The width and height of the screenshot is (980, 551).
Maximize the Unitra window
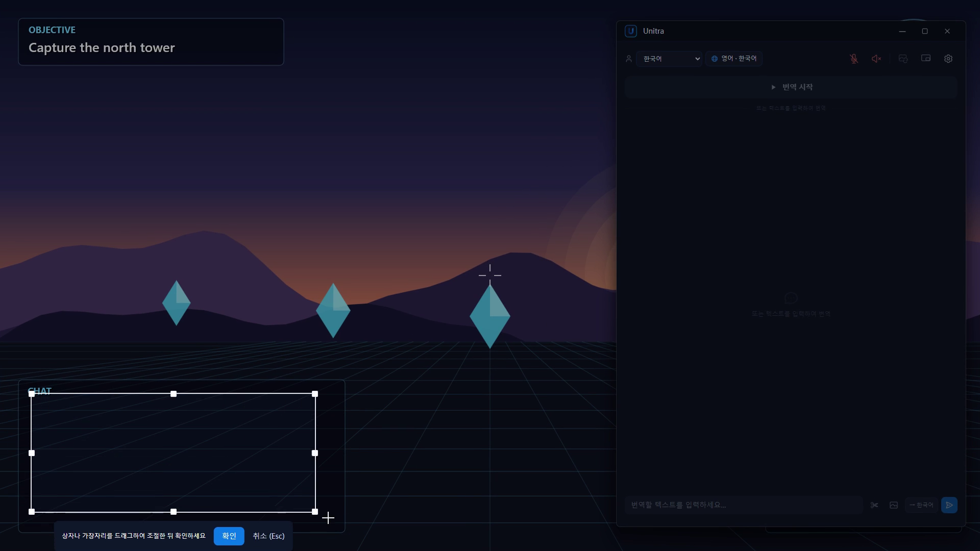(925, 31)
